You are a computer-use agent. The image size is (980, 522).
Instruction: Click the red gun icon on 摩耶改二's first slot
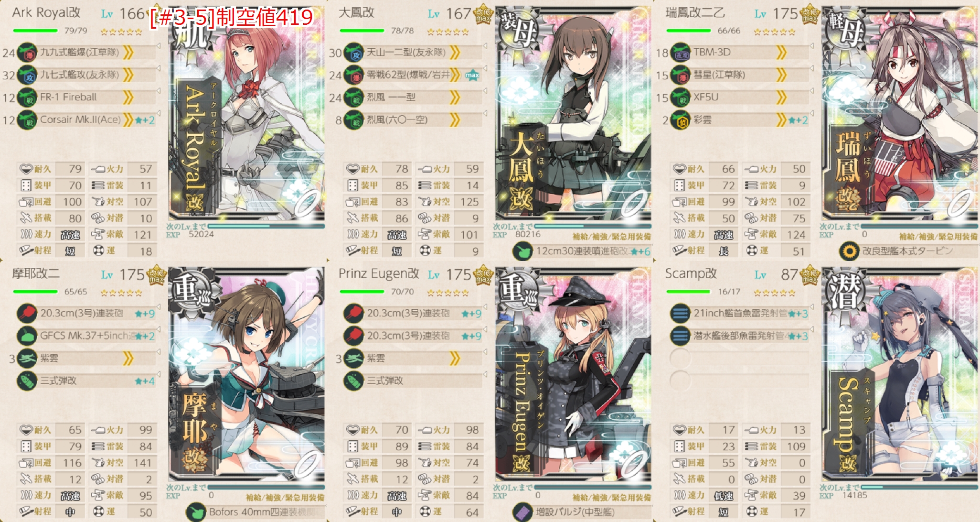pos(27,314)
